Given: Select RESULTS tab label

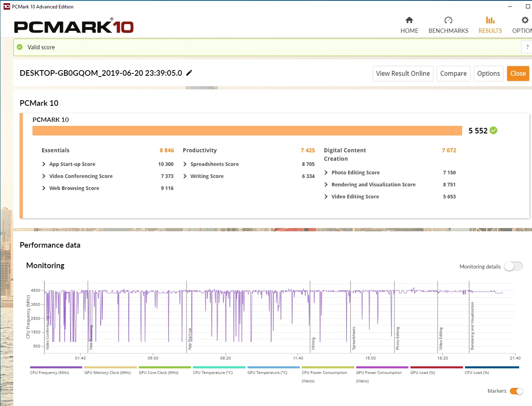Looking at the screenshot, I should pos(490,31).
